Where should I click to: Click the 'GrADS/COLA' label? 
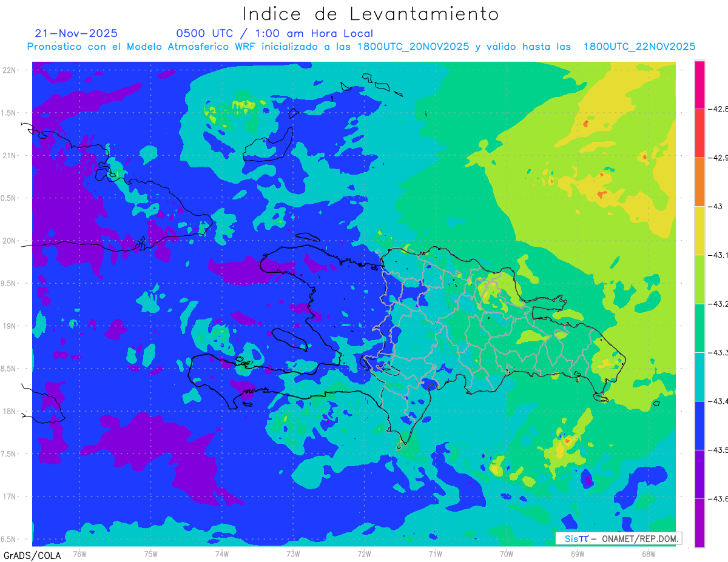pos(32,555)
